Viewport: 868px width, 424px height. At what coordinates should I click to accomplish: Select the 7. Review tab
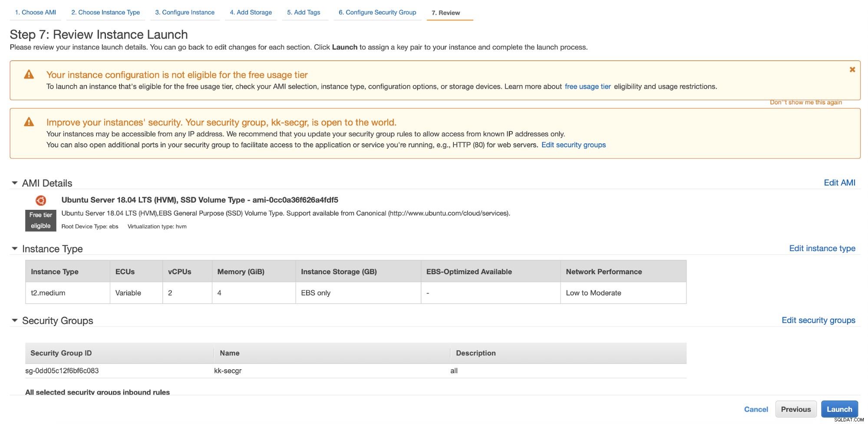pyautogui.click(x=446, y=13)
